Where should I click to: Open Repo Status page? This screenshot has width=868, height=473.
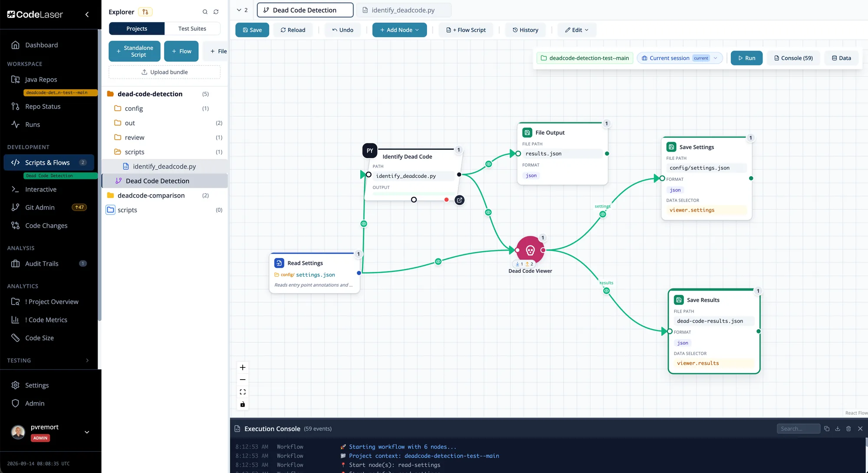point(43,106)
